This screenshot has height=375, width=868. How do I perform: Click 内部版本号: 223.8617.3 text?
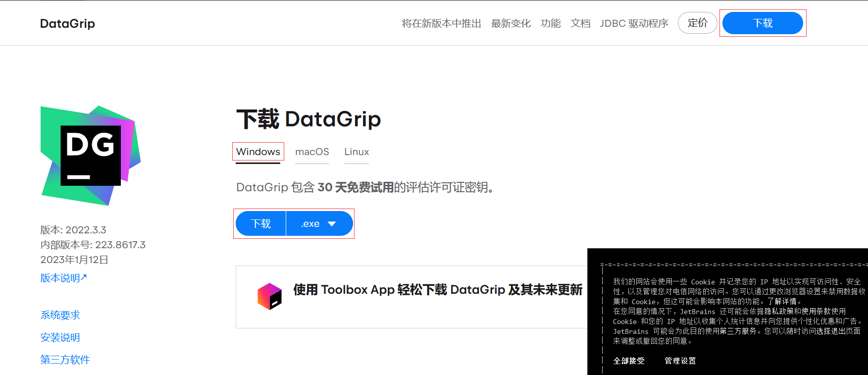(93, 245)
